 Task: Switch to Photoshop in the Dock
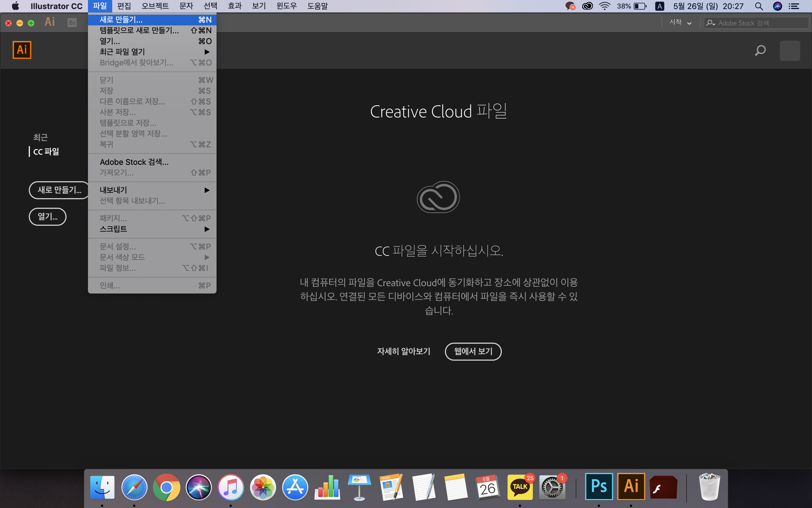tap(599, 486)
